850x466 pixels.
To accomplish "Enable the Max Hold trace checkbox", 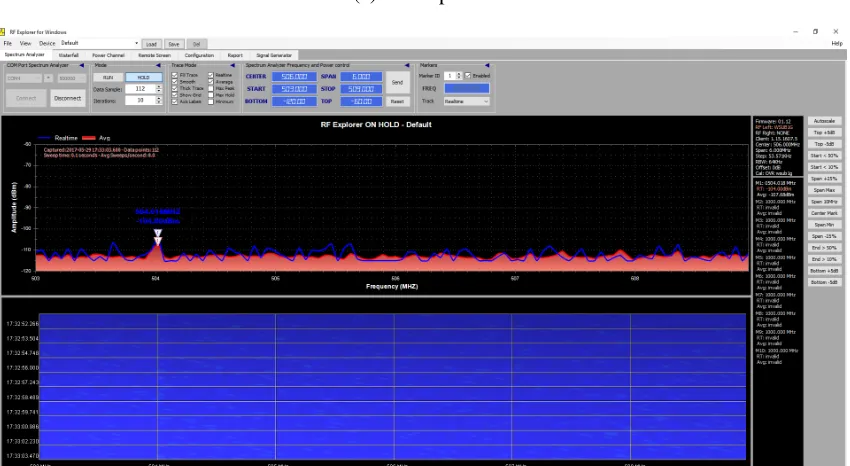I will pos(211,95).
